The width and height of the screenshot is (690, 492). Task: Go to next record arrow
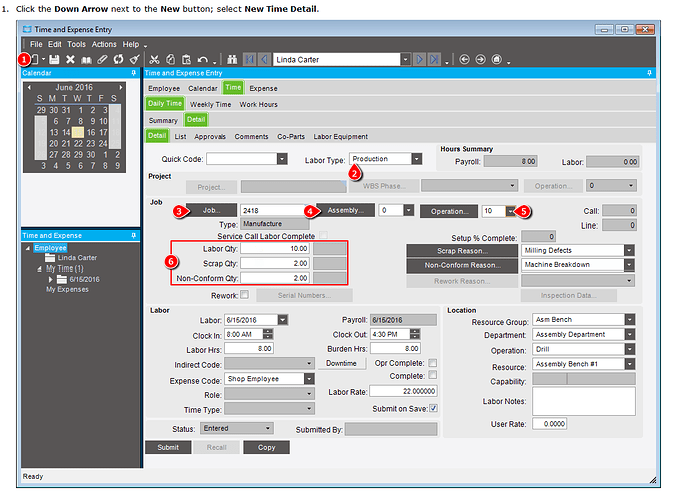[420, 59]
